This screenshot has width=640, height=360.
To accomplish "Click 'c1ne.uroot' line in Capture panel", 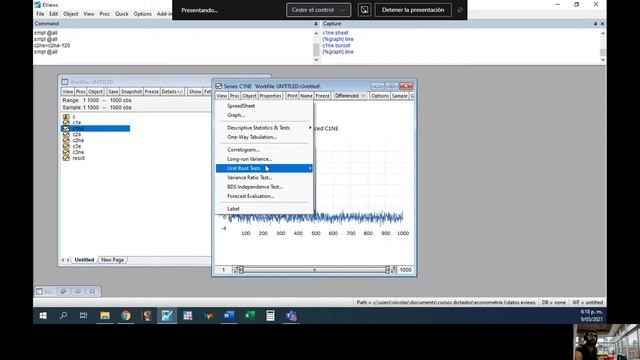I will pyautogui.click(x=336, y=45).
